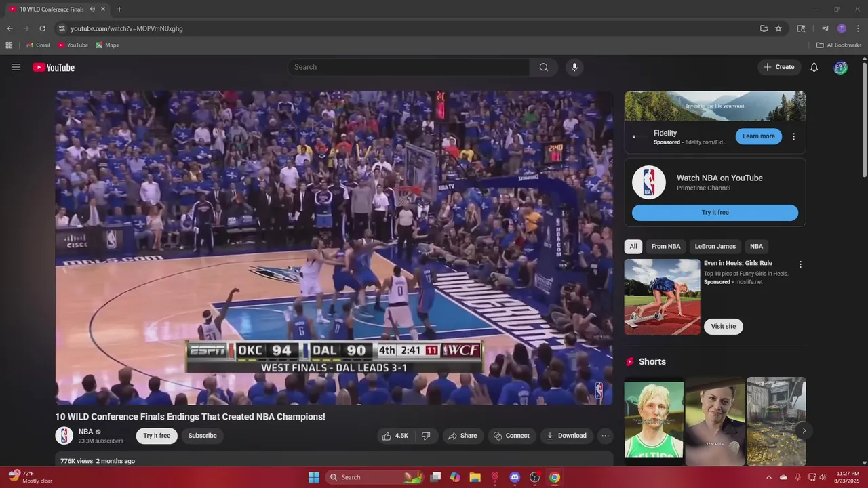Screen dimensions: 868x488
Task: Click Try it free in Primetime card
Action: coord(715,213)
